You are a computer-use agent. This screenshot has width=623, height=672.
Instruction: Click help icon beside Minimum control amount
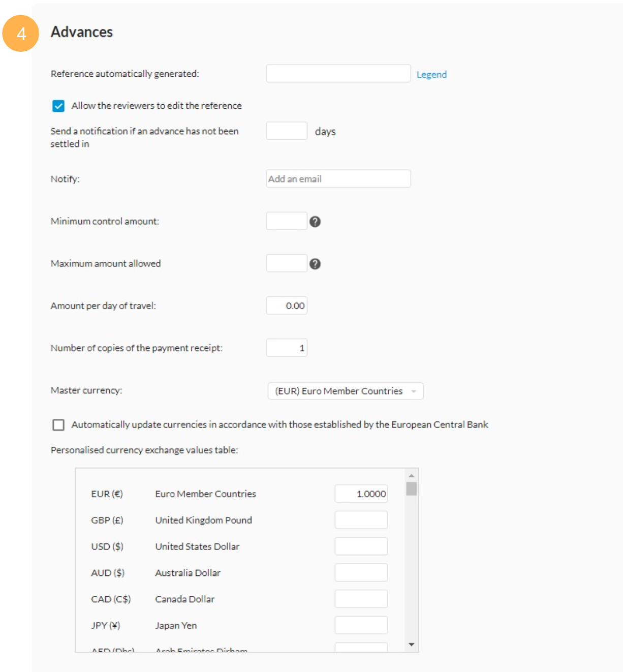pyautogui.click(x=315, y=222)
